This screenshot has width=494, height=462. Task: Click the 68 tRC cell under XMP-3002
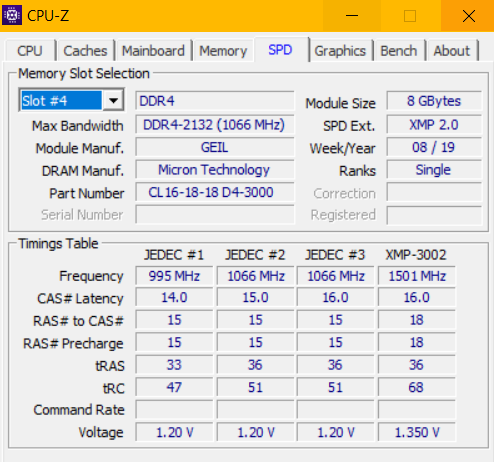(417, 387)
